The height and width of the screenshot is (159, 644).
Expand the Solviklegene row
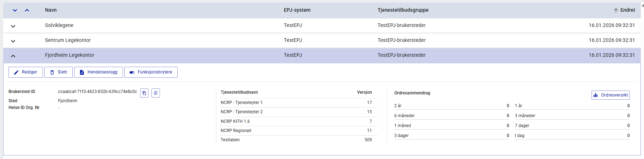[x=13, y=26]
